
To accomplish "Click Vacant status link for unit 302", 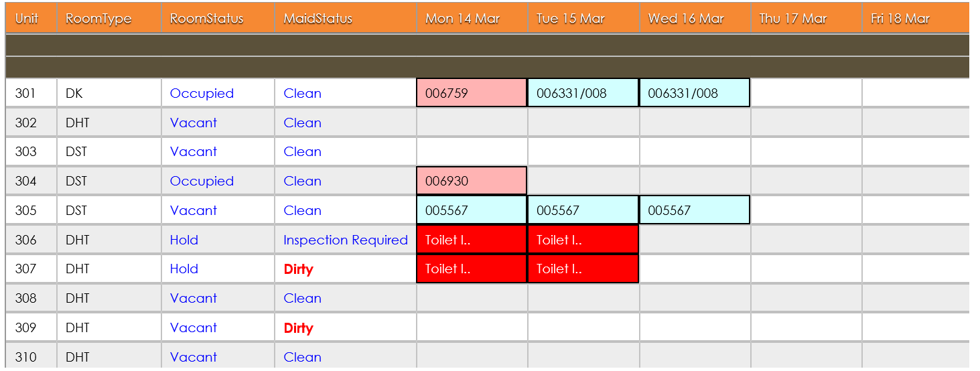I will pos(194,123).
